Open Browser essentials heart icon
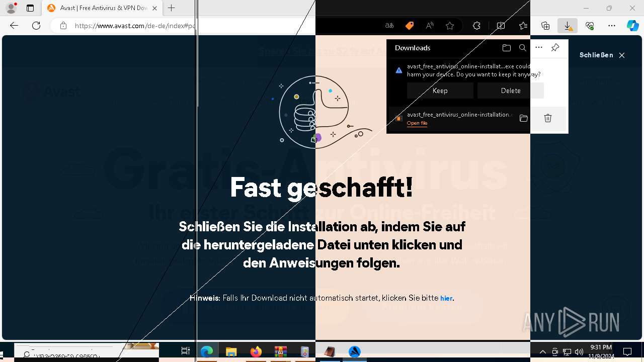The height and width of the screenshot is (362, 644). (x=590, y=26)
